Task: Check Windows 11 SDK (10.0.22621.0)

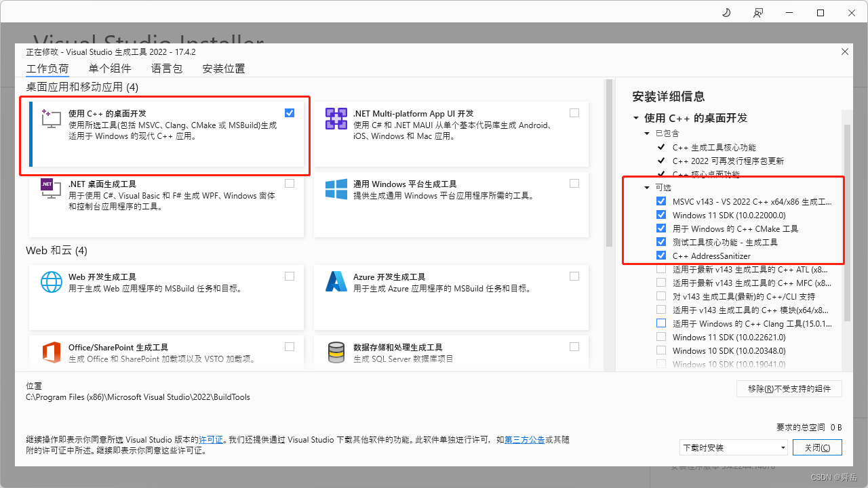Action: 661,337
